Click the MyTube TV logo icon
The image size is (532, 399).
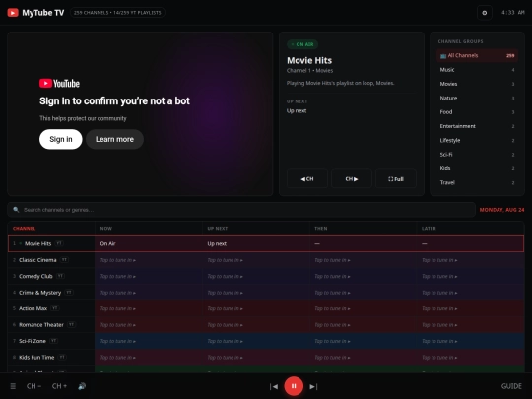13,13
